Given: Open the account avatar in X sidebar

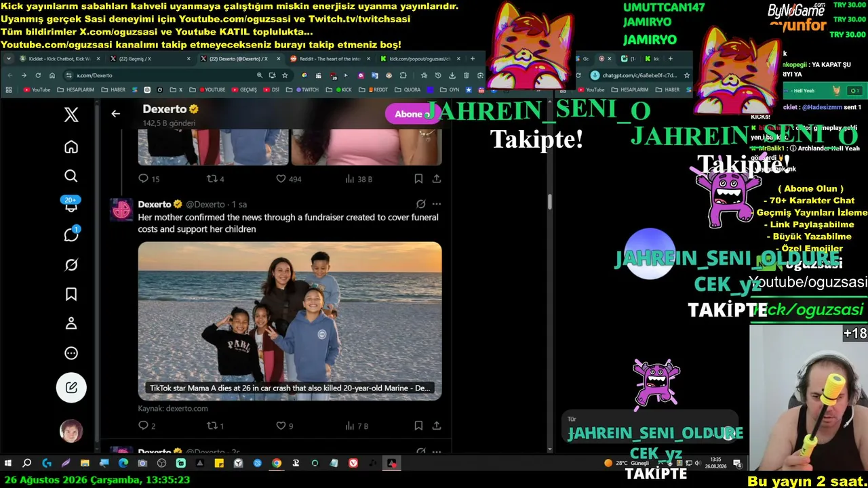Looking at the screenshot, I should click(71, 431).
